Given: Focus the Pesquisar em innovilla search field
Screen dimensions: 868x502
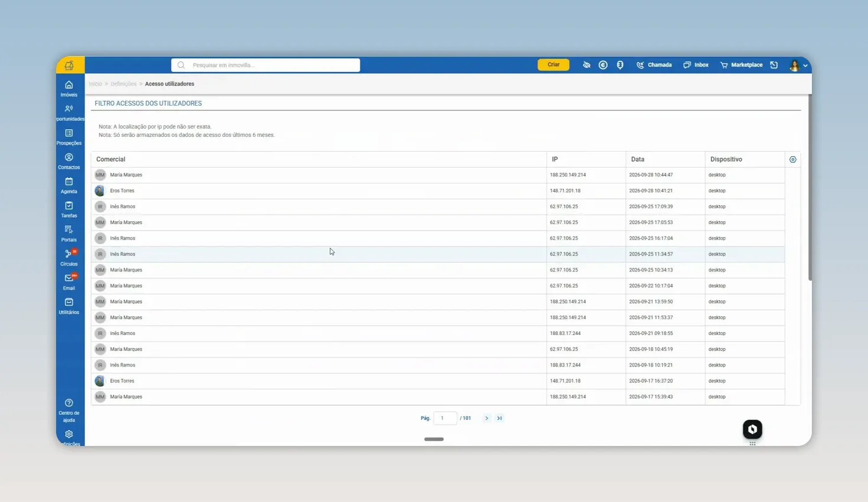Looking at the screenshot, I should (266, 65).
